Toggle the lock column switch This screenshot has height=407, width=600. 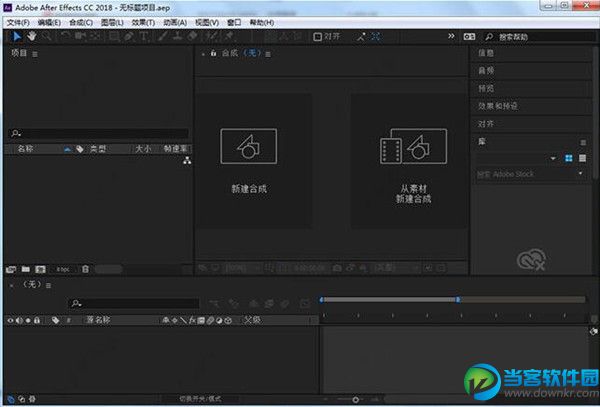[x=37, y=320]
